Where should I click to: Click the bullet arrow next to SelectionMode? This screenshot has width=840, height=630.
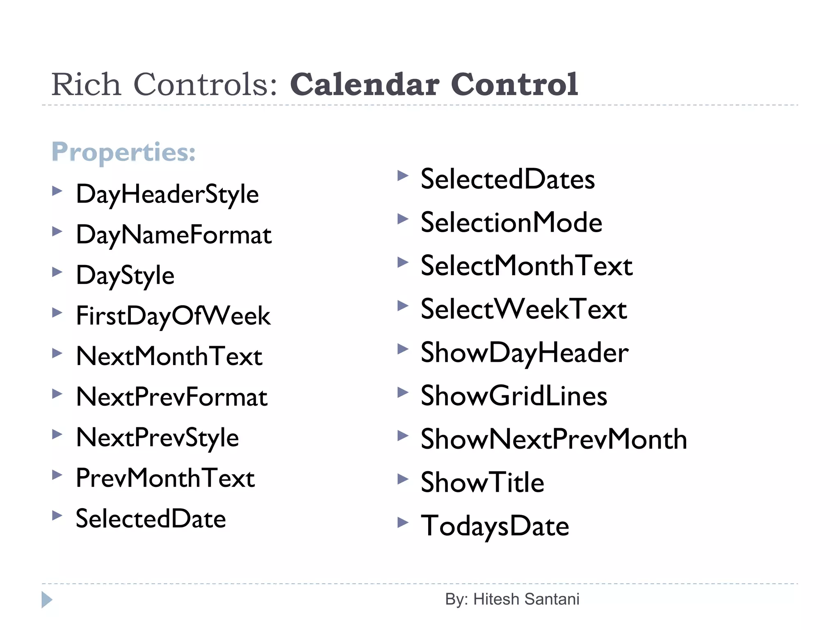403,219
